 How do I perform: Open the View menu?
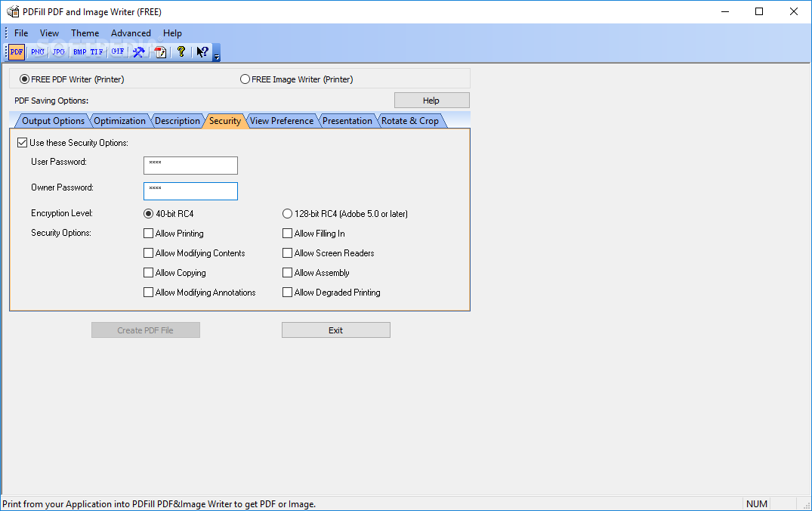[x=49, y=33]
